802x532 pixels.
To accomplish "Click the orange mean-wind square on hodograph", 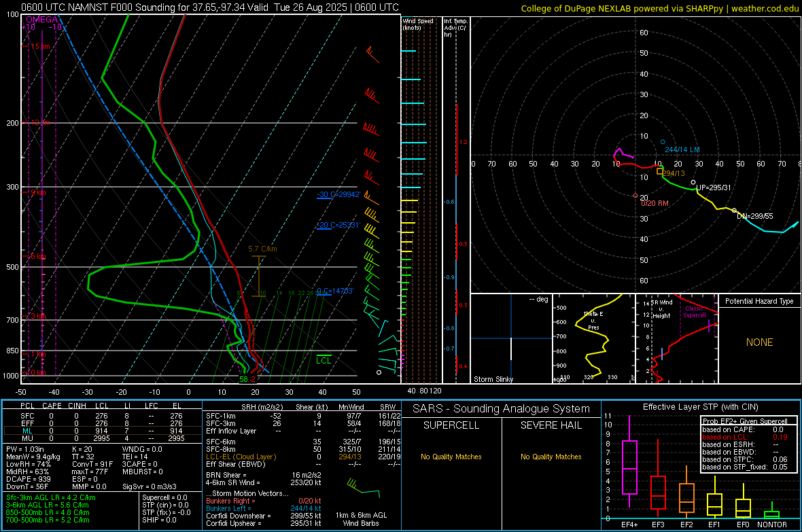I will (x=660, y=171).
